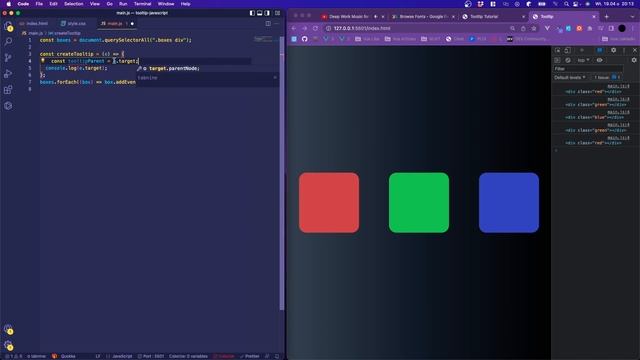Click the red box on the page
Viewport: 640px width, 360px height.
(329, 202)
